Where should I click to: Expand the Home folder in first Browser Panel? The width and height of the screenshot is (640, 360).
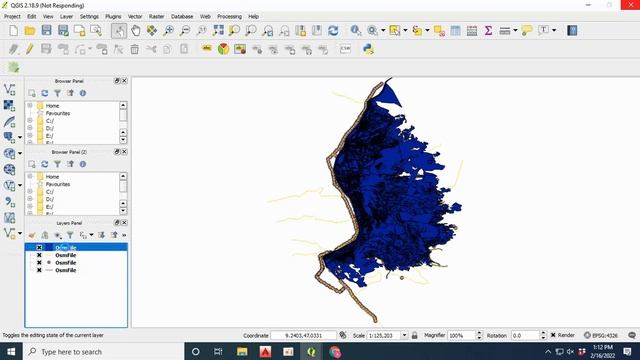coord(30,105)
